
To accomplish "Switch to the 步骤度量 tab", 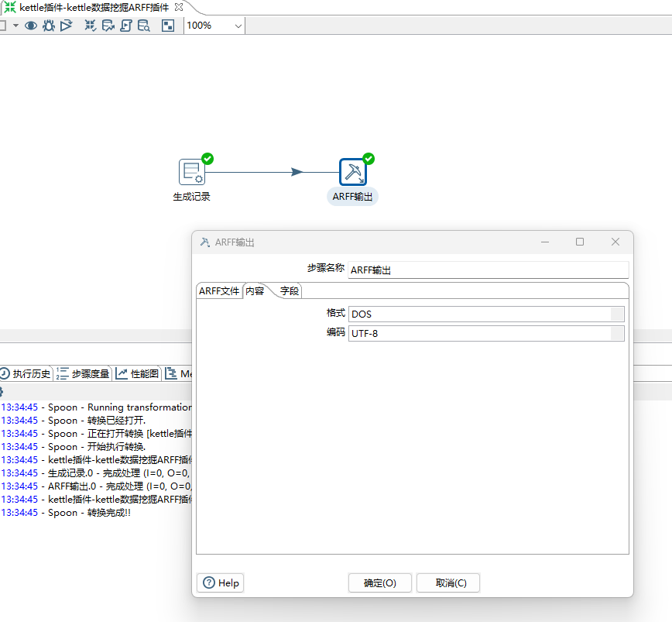I will click(83, 374).
